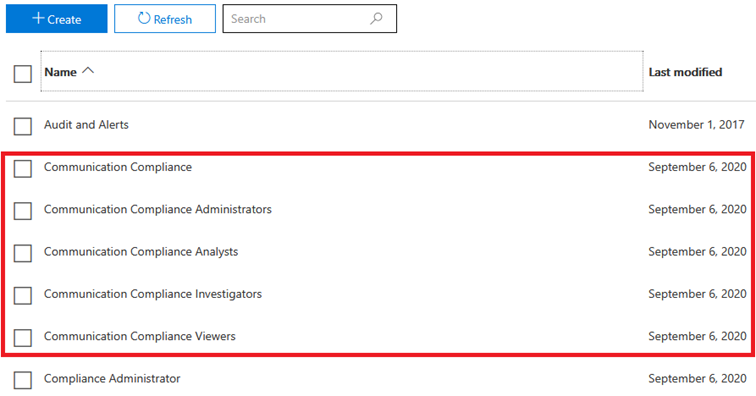Sort by the Name column header
This screenshot has height=396, width=756.
click(x=342, y=71)
